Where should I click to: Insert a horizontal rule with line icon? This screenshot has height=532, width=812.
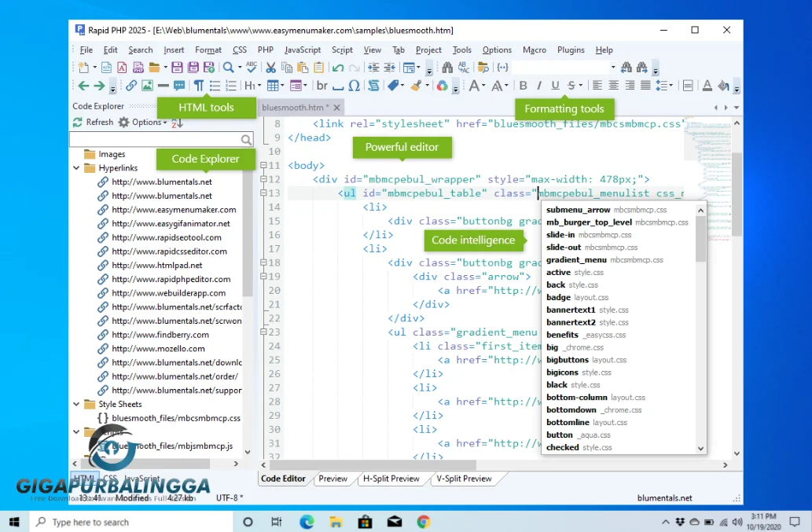click(x=164, y=86)
